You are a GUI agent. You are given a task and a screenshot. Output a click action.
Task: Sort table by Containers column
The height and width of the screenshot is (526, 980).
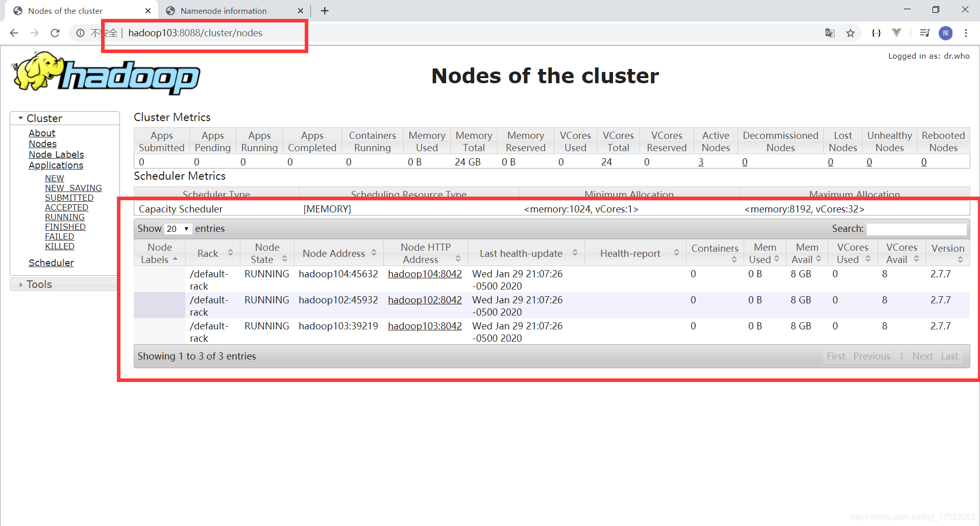[715, 253]
